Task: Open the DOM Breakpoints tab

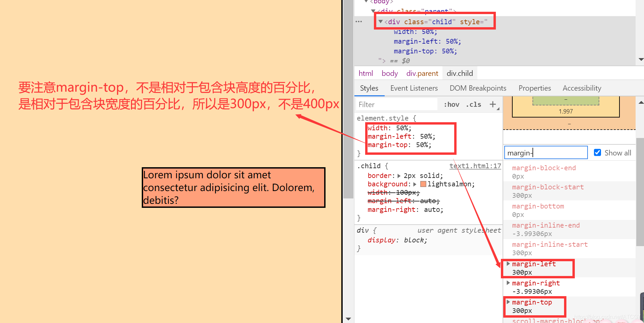Action: pos(478,88)
